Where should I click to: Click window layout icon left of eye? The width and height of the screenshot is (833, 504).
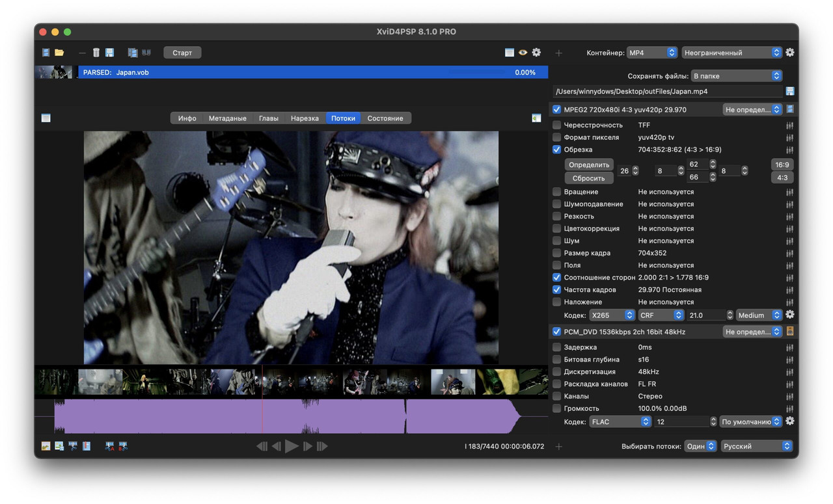pyautogui.click(x=510, y=53)
